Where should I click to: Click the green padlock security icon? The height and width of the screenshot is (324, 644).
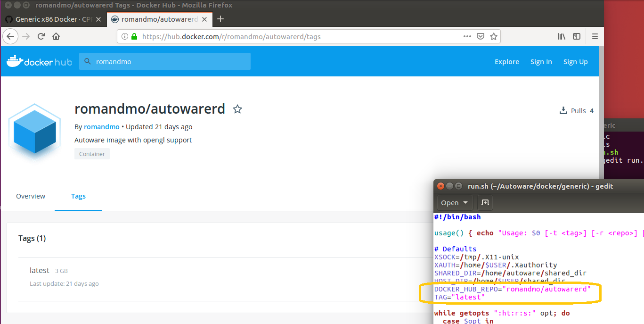[134, 36]
